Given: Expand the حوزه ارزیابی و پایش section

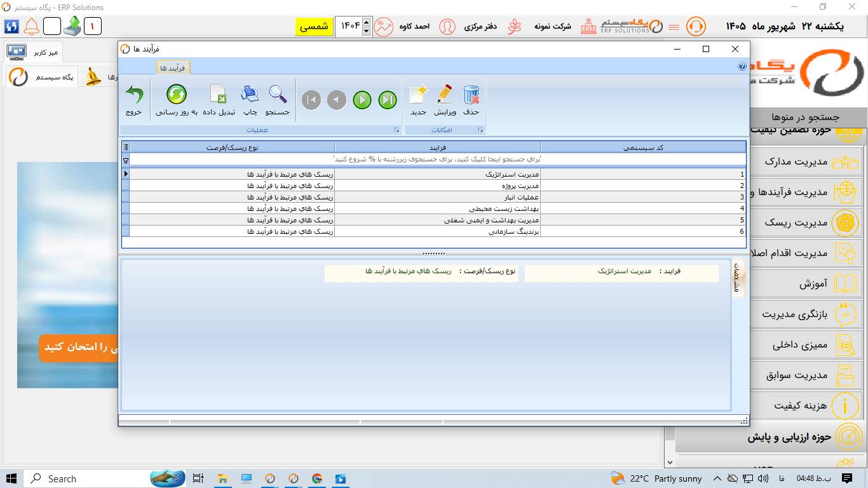Looking at the screenshot, I should [x=770, y=437].
